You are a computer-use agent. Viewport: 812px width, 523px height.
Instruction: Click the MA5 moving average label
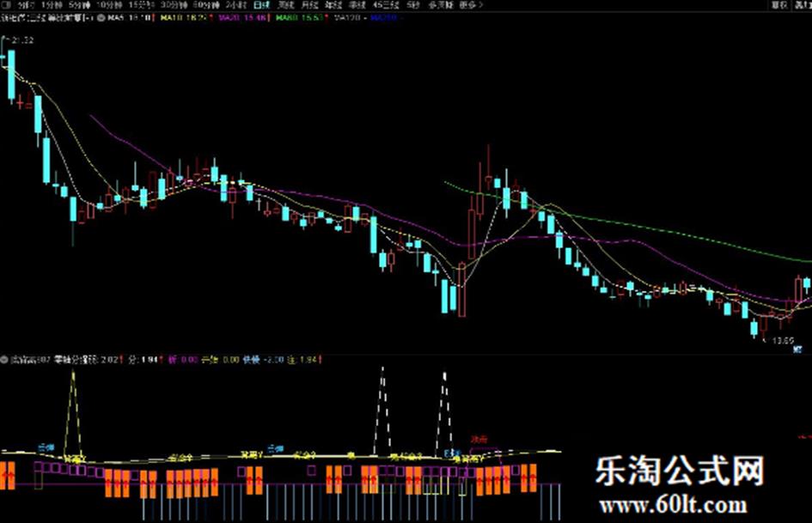pos(115,18)
